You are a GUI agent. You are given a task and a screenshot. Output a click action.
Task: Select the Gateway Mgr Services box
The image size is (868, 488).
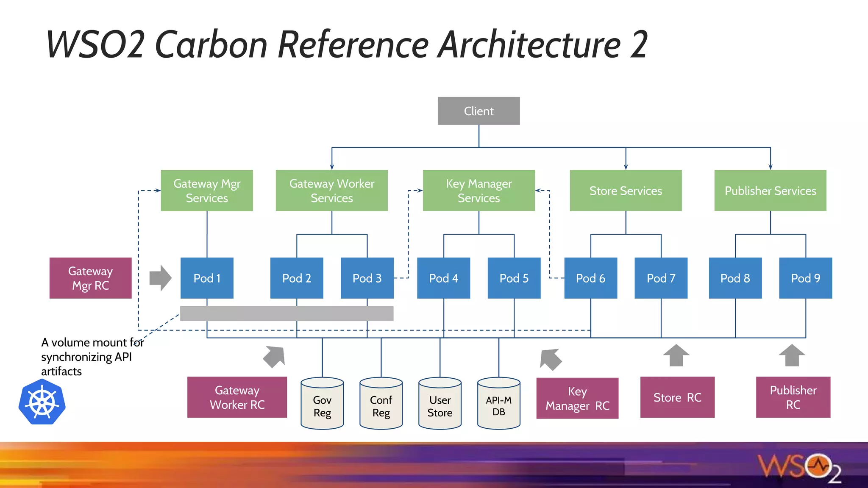pos(207,191)
